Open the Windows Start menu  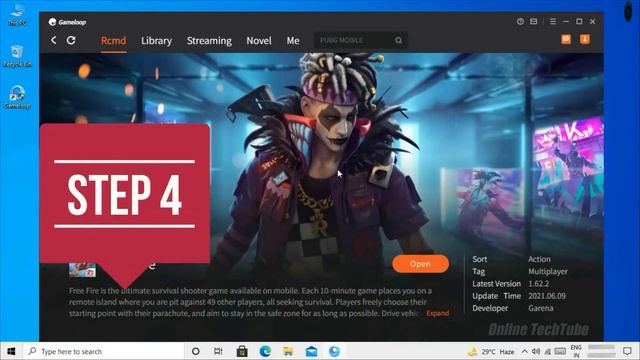(x=11, y=351)
